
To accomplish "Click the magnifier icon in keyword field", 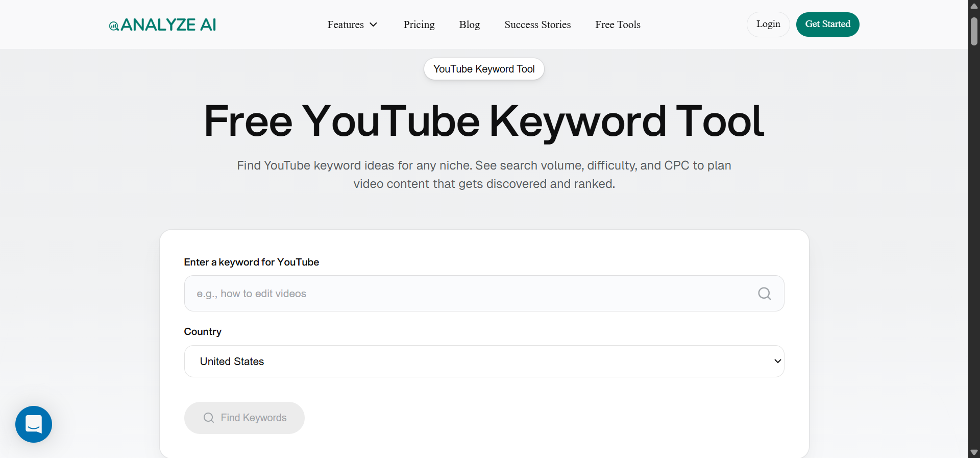I will [764, 294].
